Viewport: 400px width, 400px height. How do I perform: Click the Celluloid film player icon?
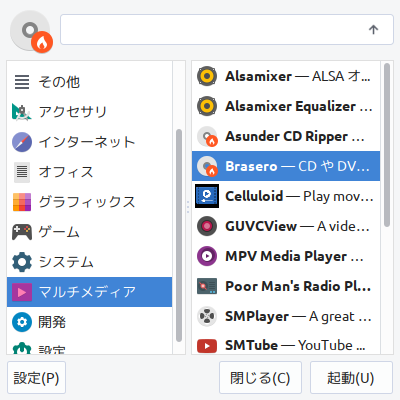207,196
